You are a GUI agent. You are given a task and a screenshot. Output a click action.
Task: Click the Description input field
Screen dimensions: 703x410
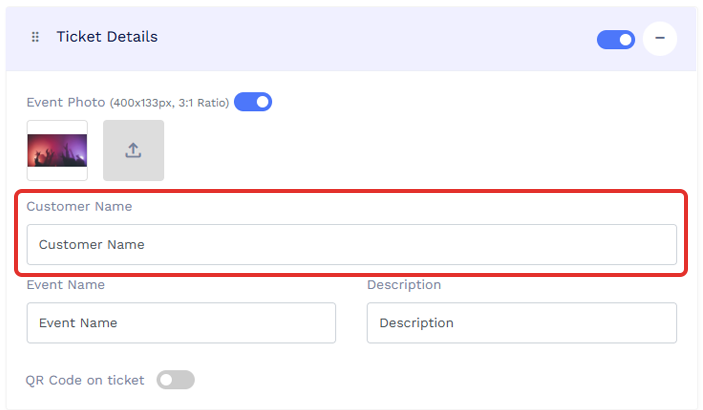coord(522,323)
